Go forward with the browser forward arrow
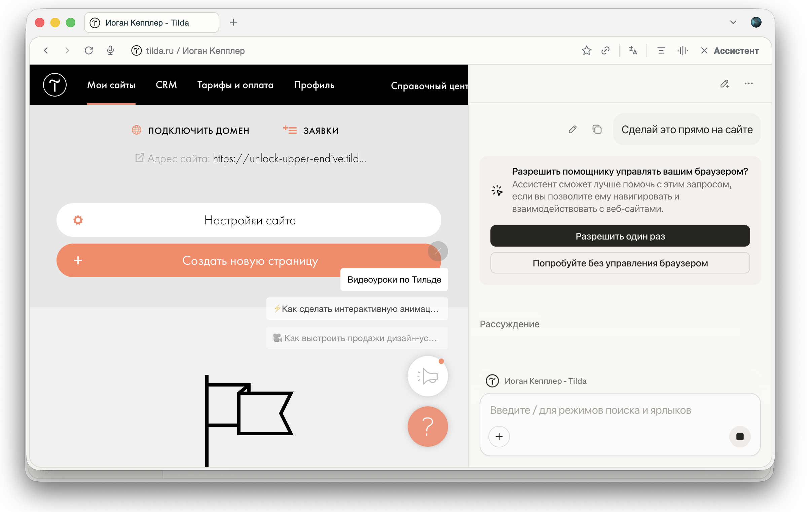 67,50
